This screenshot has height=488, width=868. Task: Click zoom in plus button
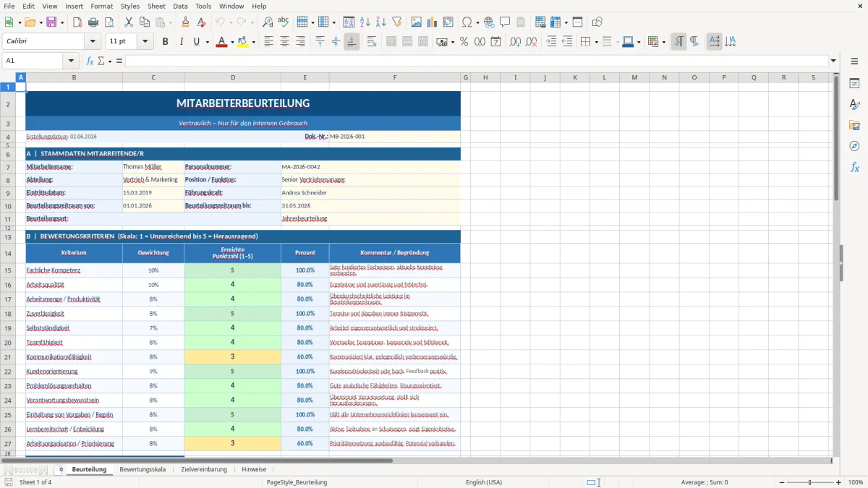[x=839, y=482]
